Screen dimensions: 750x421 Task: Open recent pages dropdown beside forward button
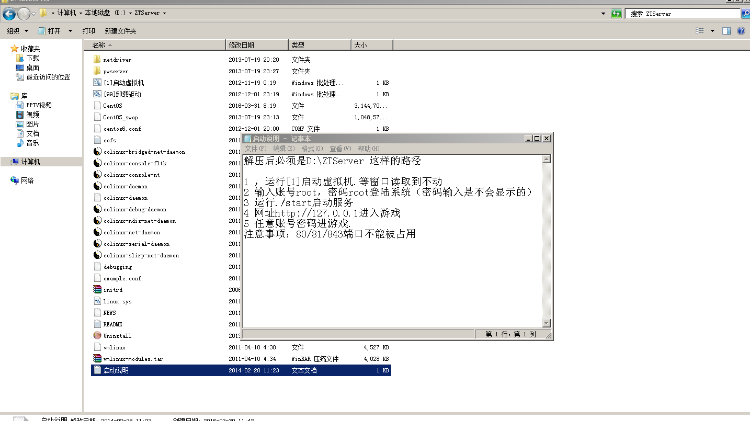33,14
